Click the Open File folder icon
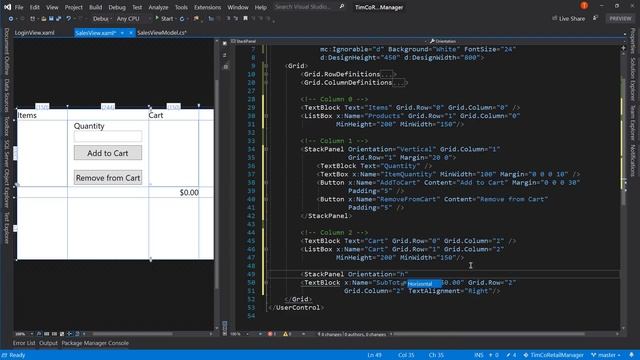 (x=43, y=18)
